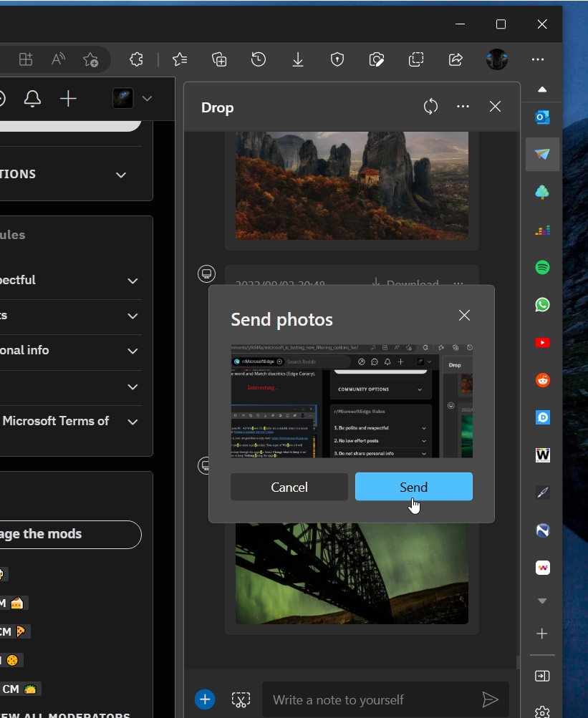
Task: Open sidebar settings gear
Action: (x=542, y=712)
